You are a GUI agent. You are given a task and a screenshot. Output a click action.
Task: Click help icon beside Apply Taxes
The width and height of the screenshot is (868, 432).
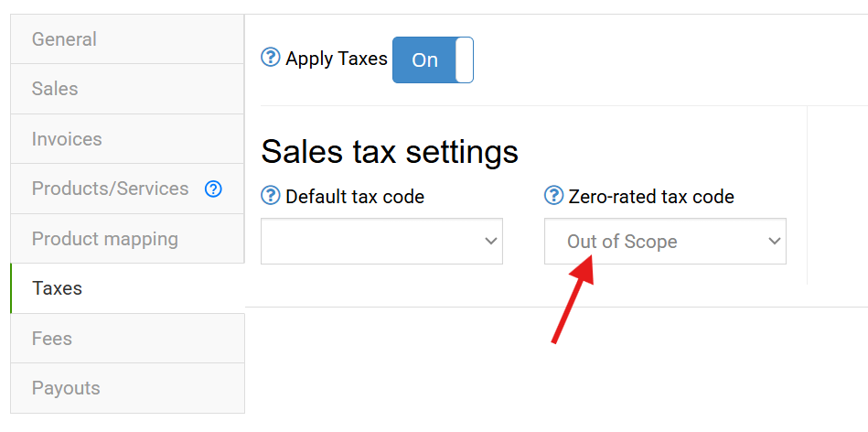270,59
